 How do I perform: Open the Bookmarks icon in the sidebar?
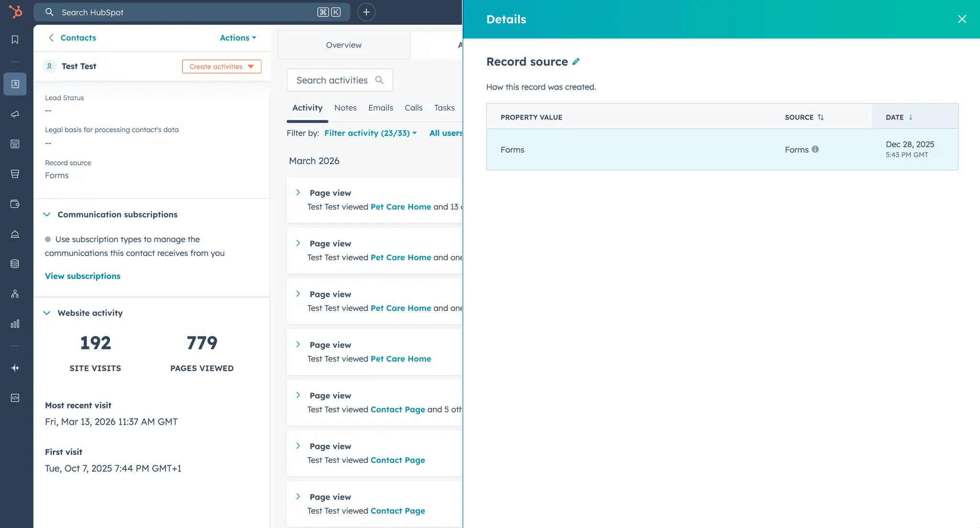click(15, 40)
